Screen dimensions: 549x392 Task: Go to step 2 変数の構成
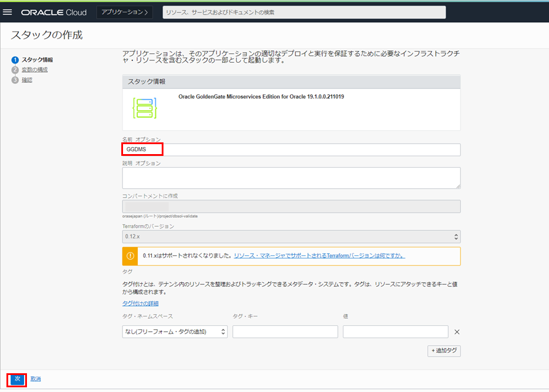click(35, 70)
